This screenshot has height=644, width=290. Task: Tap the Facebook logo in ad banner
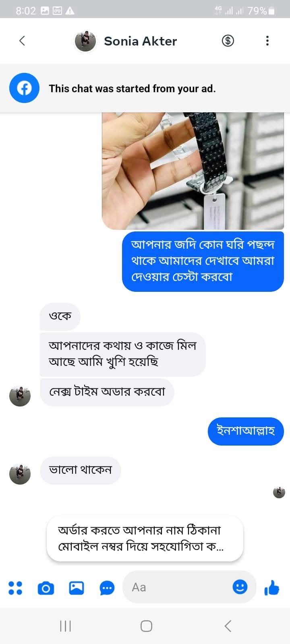tap(24, 88)
